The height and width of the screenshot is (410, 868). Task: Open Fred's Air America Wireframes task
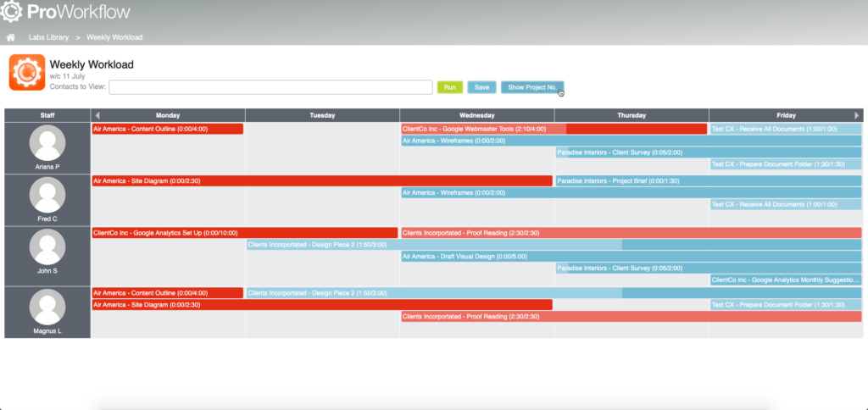(632, 192)
